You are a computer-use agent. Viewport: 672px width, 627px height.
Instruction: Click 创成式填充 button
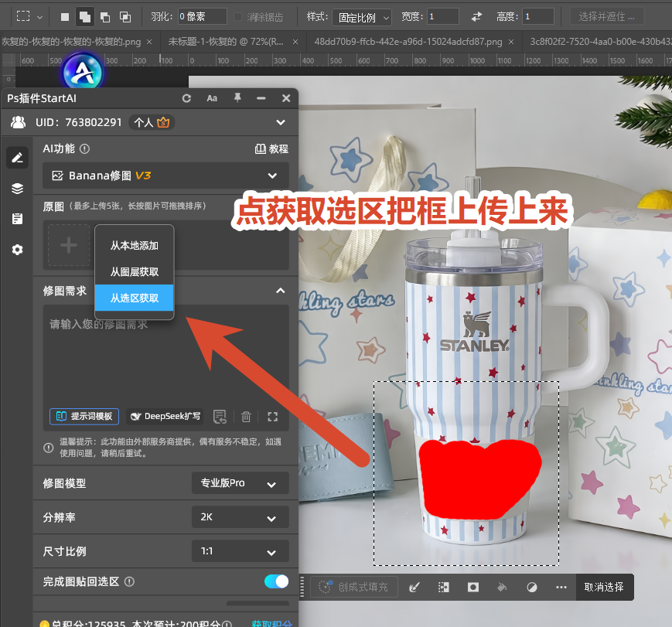[x=354, y=587]
